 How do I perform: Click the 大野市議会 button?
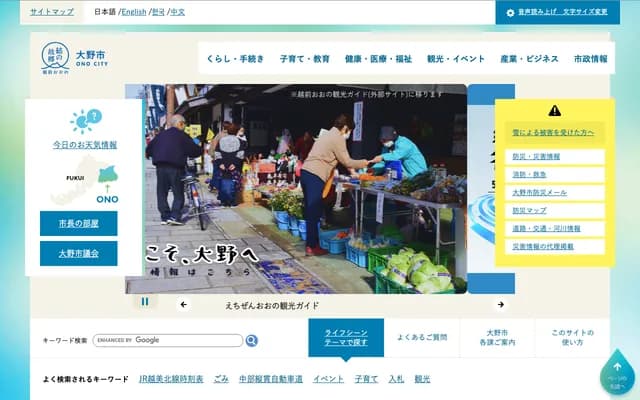[x=78, y=253]
